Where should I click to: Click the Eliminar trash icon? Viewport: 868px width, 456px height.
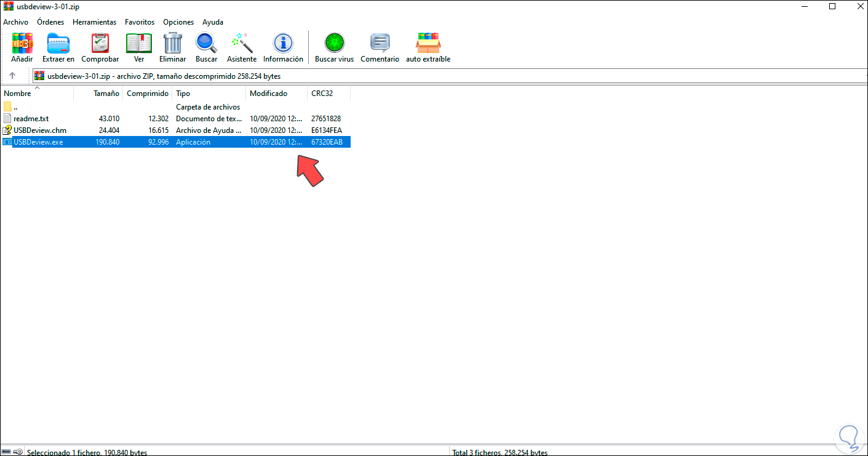point(173,47)
